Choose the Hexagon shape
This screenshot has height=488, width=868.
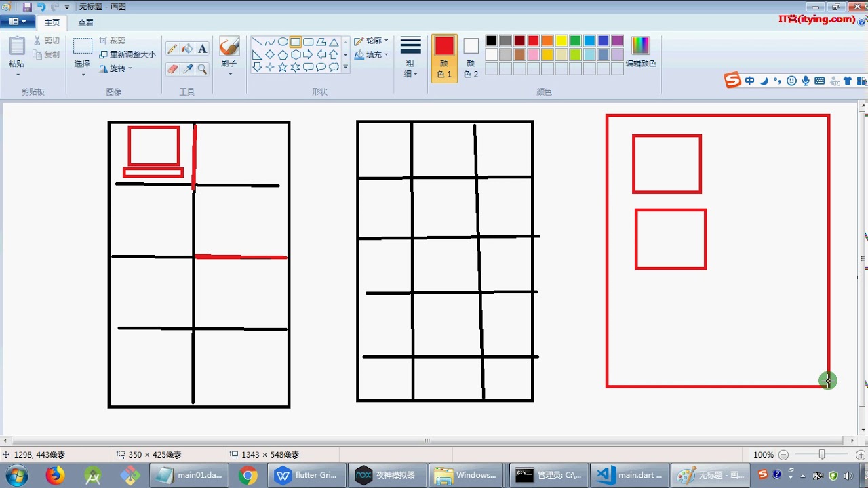[x=296, y=54]
